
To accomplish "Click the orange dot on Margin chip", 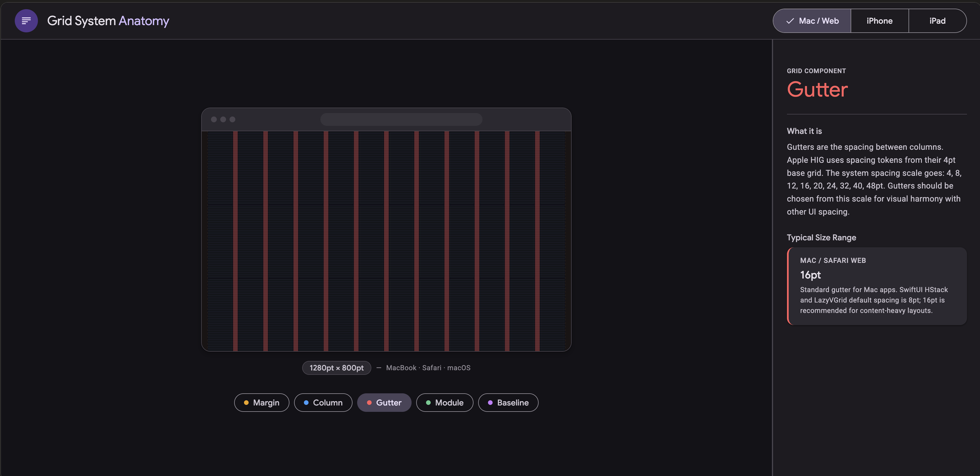I will tap(246, 402).
